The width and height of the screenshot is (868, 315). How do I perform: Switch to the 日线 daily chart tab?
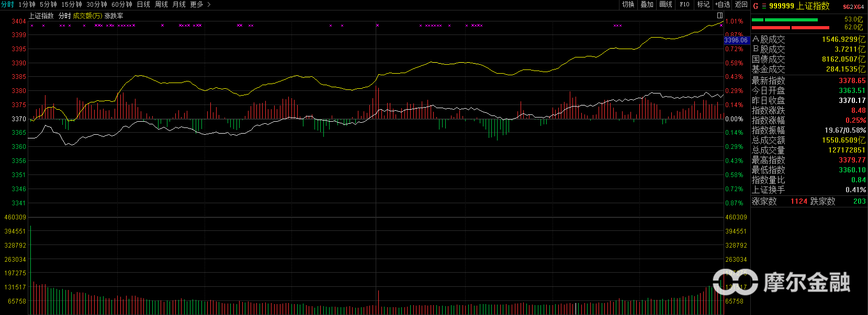(143, 4)
